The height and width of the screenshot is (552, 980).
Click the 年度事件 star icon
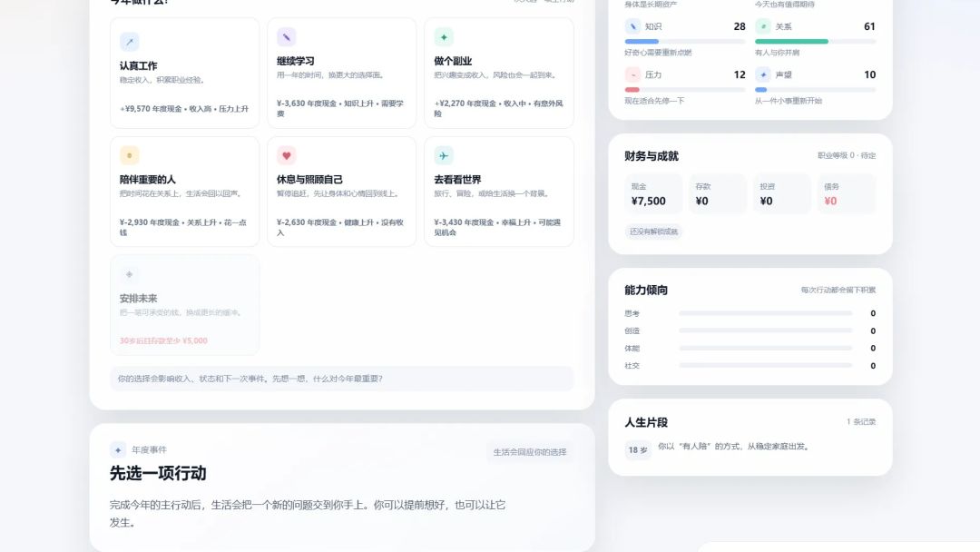tap(118, 450)
